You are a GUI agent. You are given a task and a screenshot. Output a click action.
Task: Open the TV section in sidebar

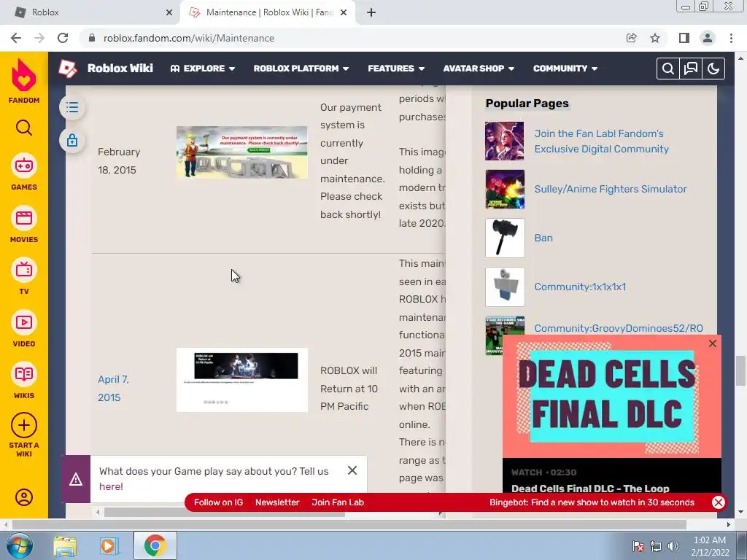(24, 276)
